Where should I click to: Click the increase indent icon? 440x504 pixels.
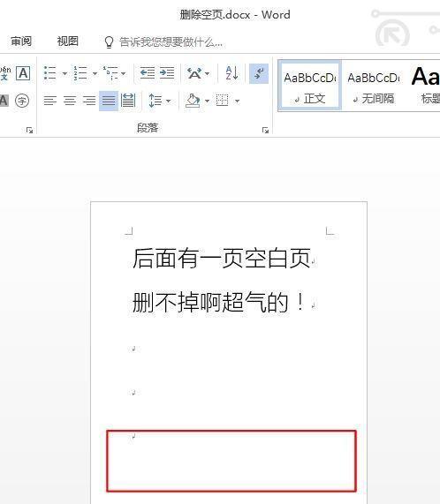tap(167, 73)
